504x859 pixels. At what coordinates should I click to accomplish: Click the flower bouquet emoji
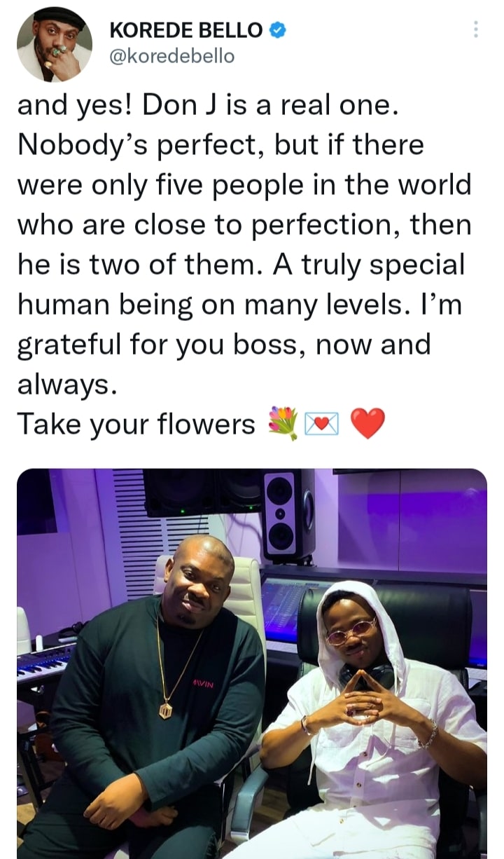283,424
